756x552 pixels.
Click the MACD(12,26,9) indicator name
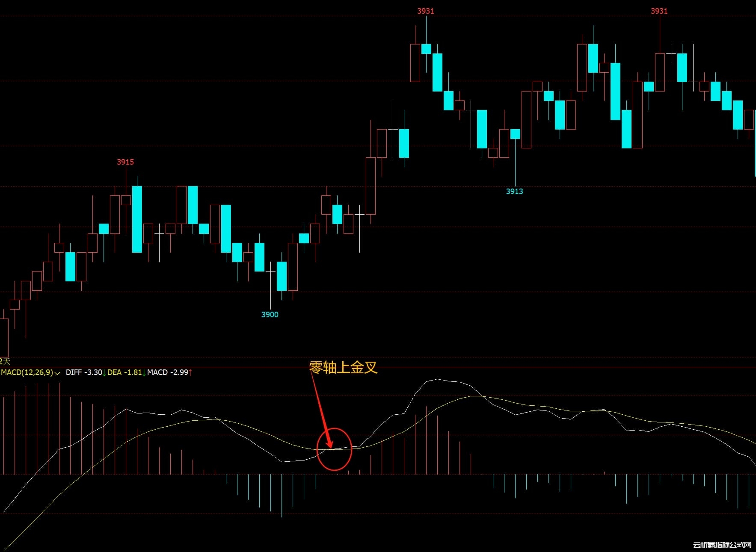(27, 372)
